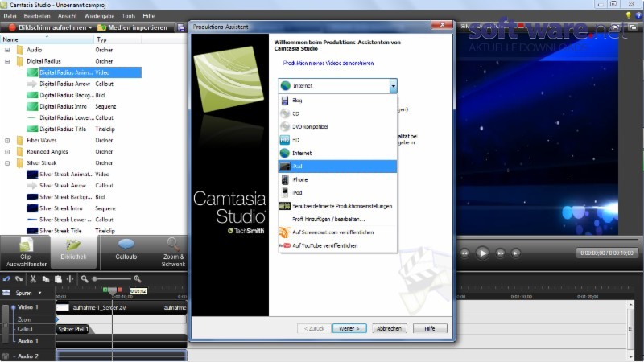
Task: Choose HD preset from list
Action: (x=337, y=140)
